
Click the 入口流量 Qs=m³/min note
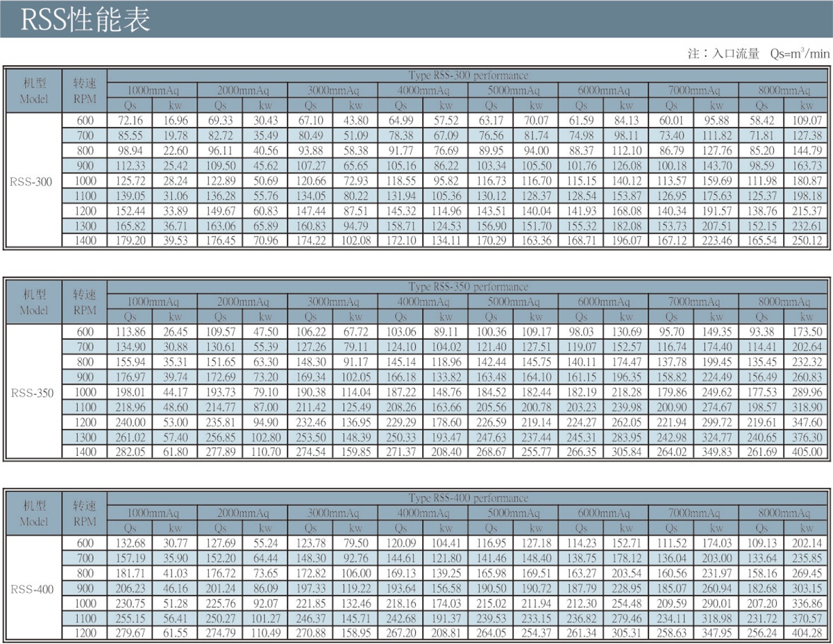pos(758,54)
